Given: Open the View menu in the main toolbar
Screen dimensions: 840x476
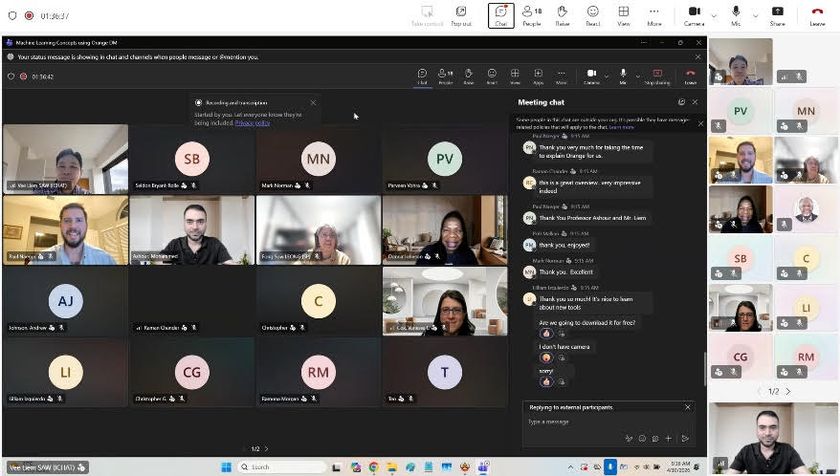Looking at the screenshot, I should [x=623, y=15].
